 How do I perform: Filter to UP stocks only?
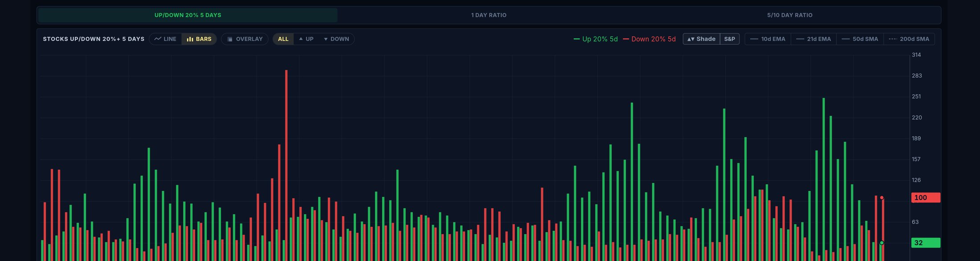306,39
